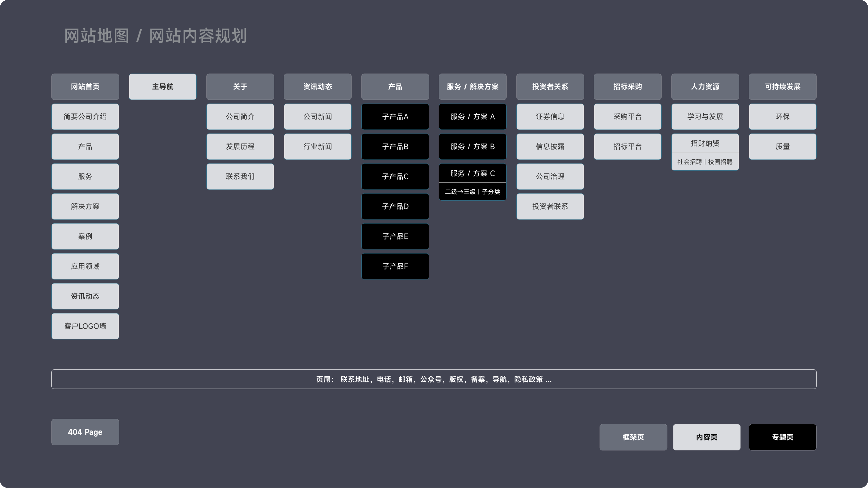868x488 pixels.
Task: Click the 页尾 footer bar
Action: click(434, 379)
